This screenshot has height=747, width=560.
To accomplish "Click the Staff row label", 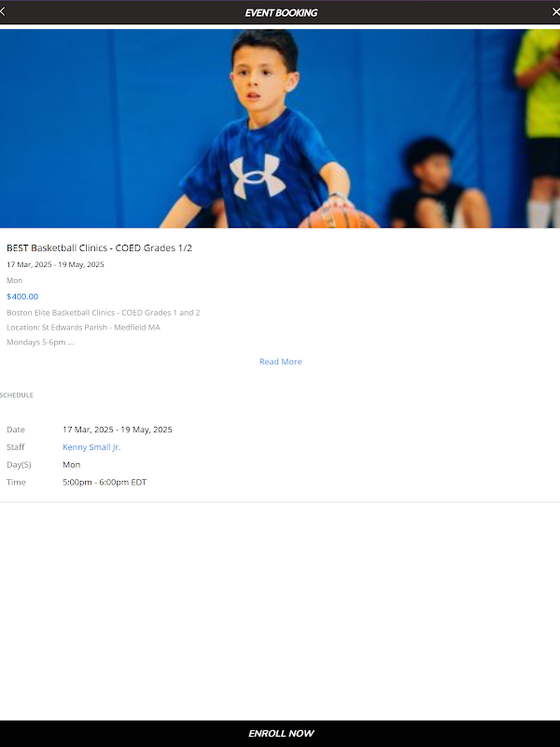I will point(15,447).
